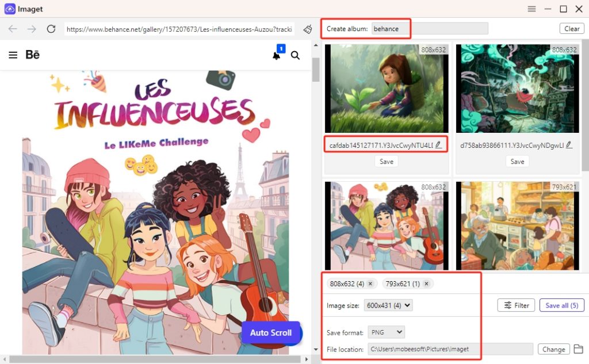Remove the 793x621 size filter tag
Viewport: 589px width, 364px height.
(x=426, y=283)
